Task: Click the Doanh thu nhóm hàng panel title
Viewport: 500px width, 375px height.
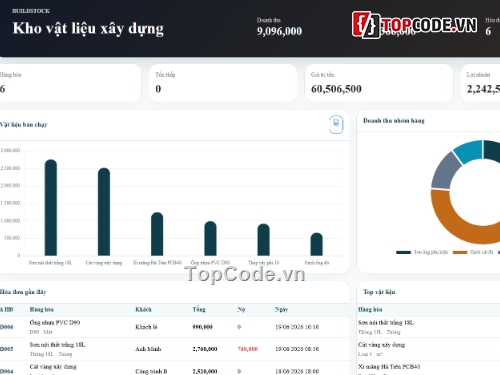Action: pos(394,121)
